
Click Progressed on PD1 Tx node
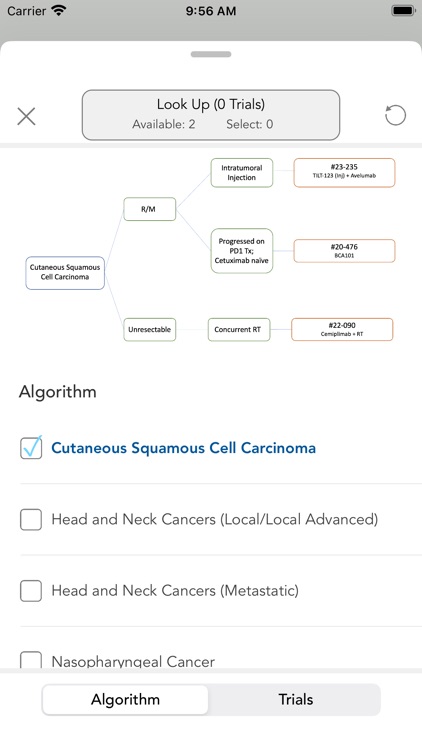pos(242,251)
